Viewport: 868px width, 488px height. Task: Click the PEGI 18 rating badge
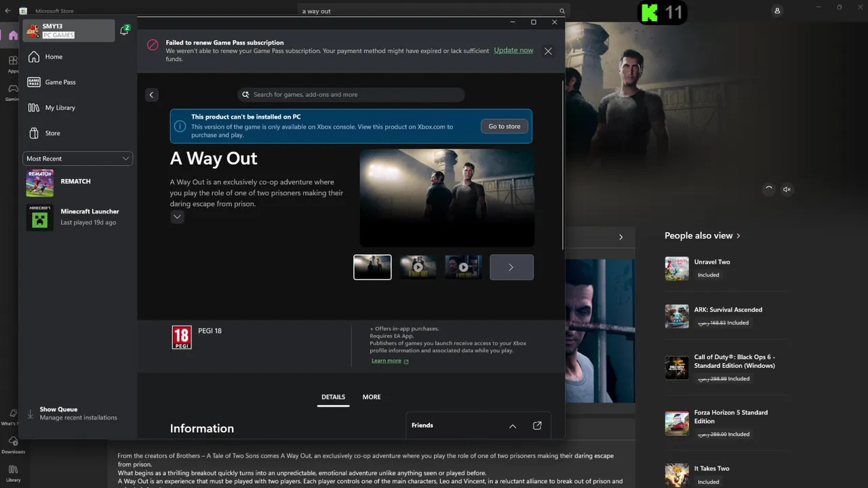(x=181, y=338)
